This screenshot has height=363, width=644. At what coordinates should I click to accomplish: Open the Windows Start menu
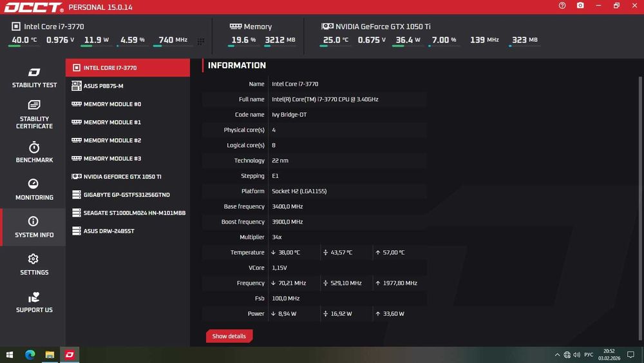click(10, 355)
